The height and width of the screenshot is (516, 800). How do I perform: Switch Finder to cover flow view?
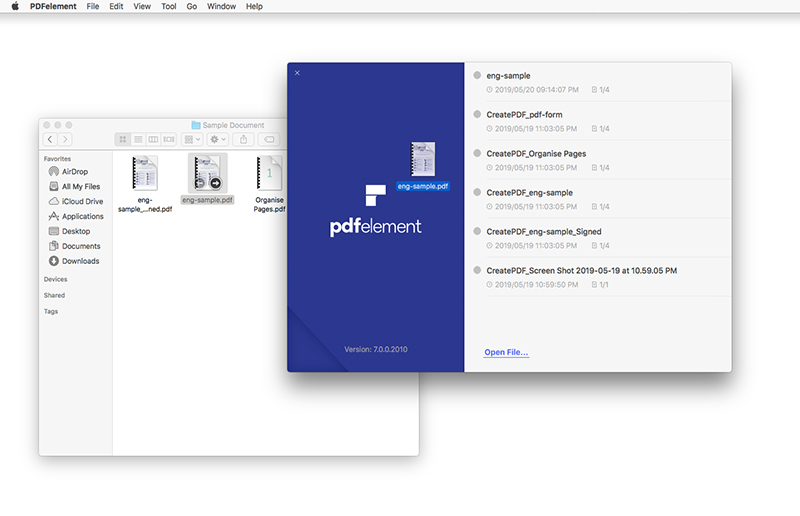[169, 139]
